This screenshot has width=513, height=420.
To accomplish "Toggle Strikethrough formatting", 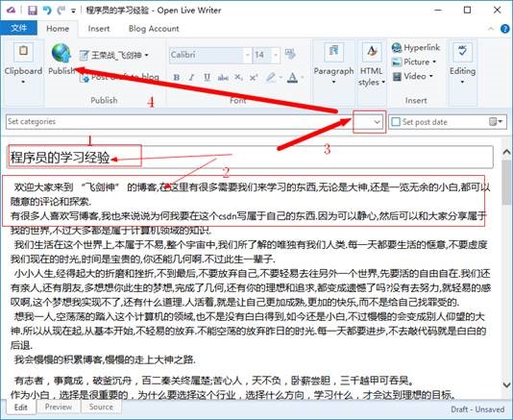I will coord(223,77).
